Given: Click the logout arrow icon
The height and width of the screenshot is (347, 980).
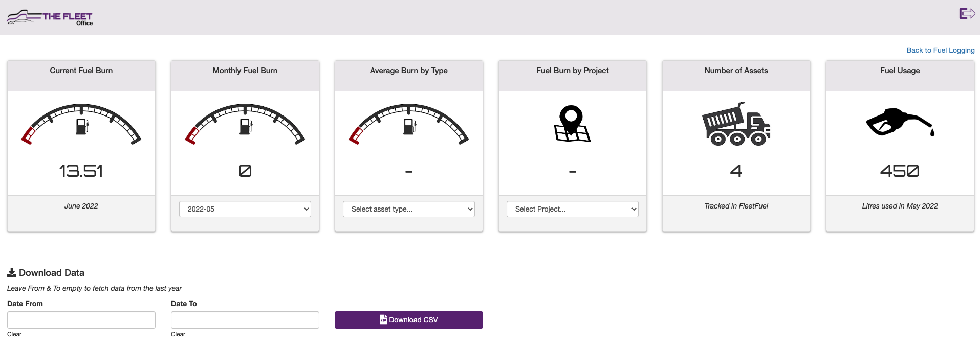Looking at the screenshot, I should click(x=967, y=13).
